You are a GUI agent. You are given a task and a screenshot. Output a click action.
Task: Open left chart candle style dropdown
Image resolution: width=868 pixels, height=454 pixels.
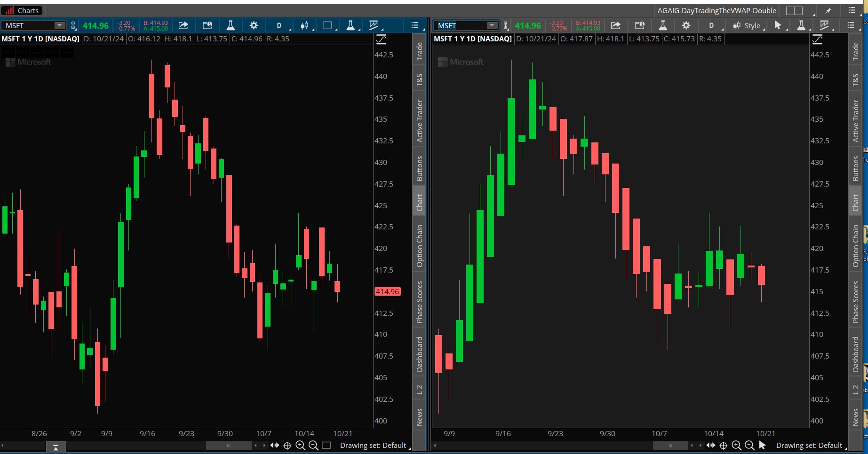point(305,25)
